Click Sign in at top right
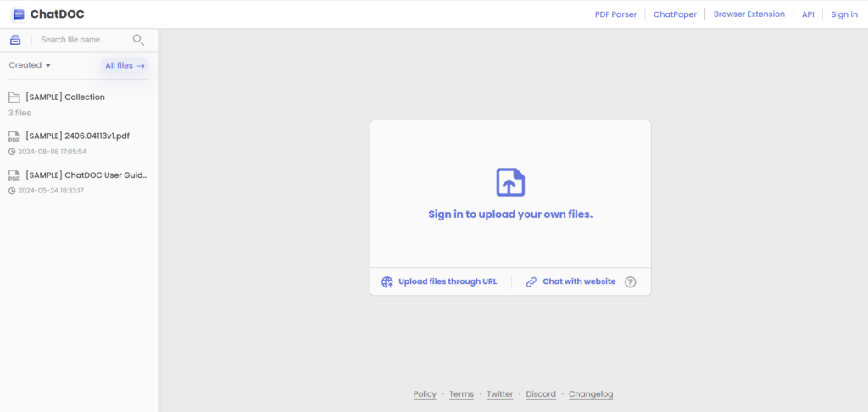This screenshot has height=412, width=868. click(x=843, y=14)
